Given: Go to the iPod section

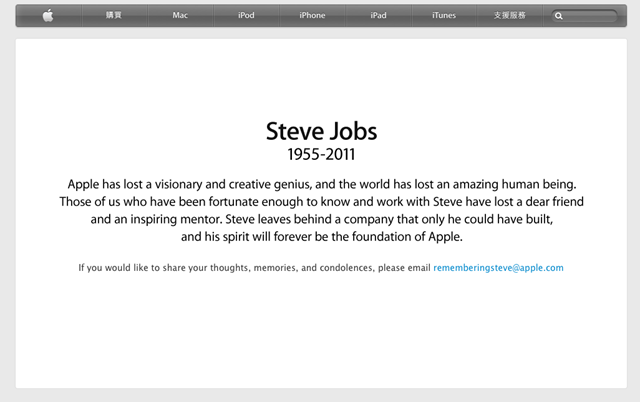Looking at the screenshot, I should [x=246, y=16].
